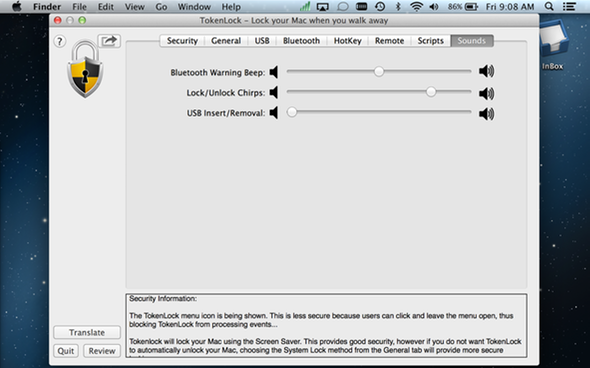Switch to the General tab
This screenshot has height=368, width=590.
(226, 41)
